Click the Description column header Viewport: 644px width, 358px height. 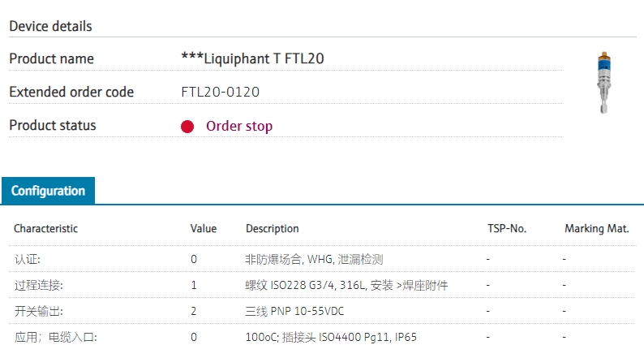[x=273, y=229]
